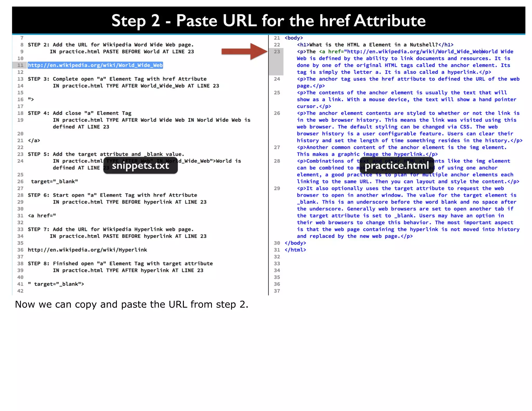Click the 'It also optionally uses the target' paragraph
The width and height of the screenshot is (532, 411).
point(408,212)
